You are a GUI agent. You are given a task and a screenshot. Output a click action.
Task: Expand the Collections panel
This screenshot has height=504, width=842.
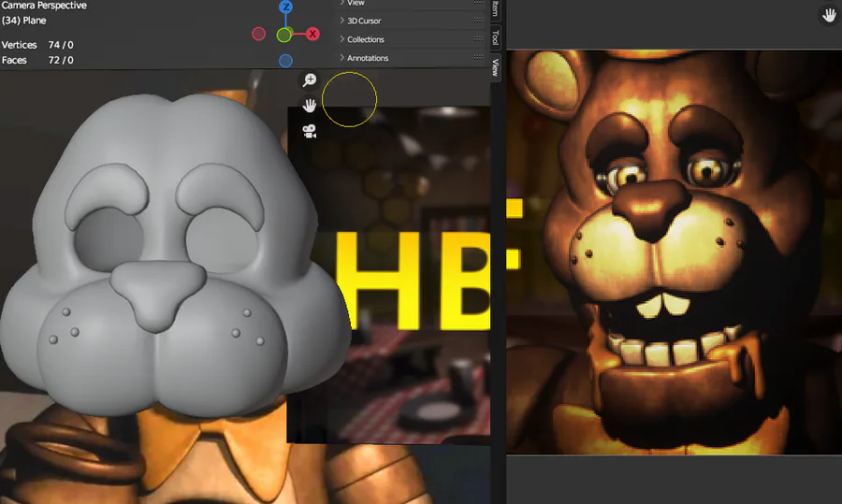[x=413, y=39]
